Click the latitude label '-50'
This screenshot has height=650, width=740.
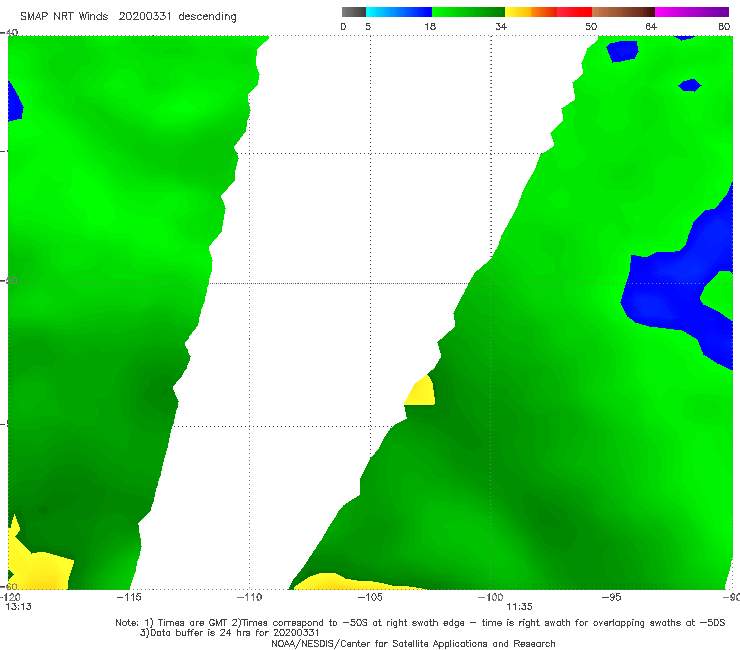point(9,281)
